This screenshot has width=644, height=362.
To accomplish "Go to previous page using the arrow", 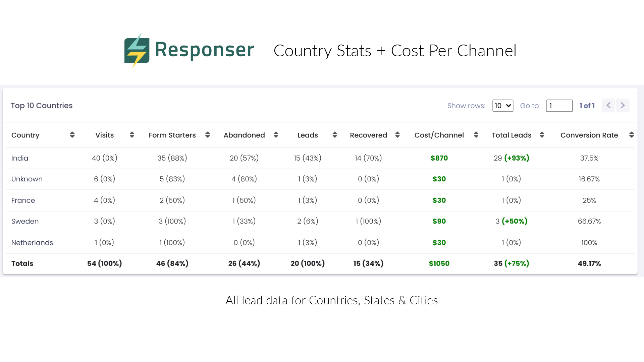I will [608, 105].
